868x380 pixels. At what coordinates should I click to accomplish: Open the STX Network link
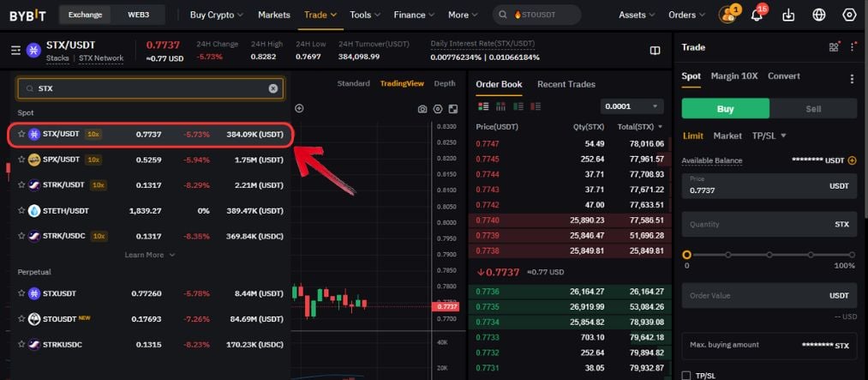click(x=101, y=58)
